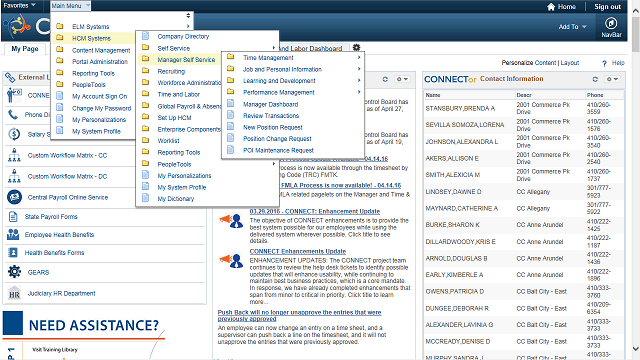Click the Enterprise Components folder icon
640x360 pixels.
point(145,129)
